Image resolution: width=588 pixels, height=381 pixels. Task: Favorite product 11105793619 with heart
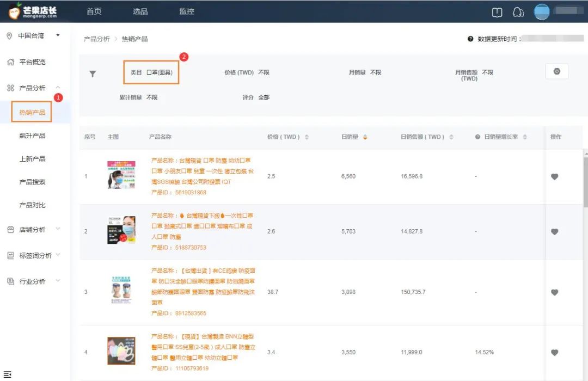[555, 353]
